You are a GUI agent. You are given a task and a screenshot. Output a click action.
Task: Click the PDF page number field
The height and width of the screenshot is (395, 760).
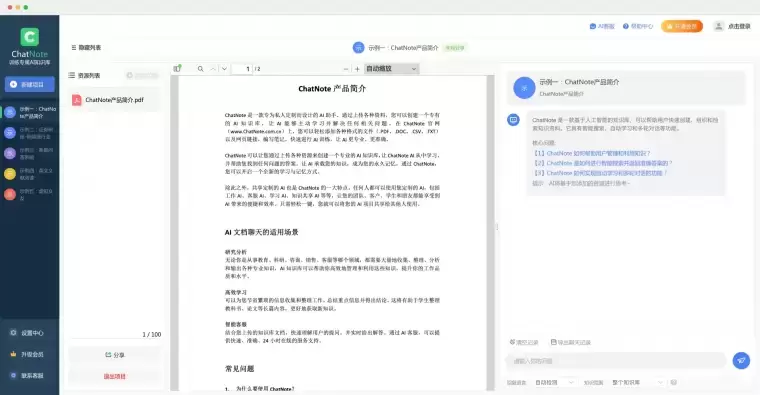pyautogui.click(x=242, y=69)
